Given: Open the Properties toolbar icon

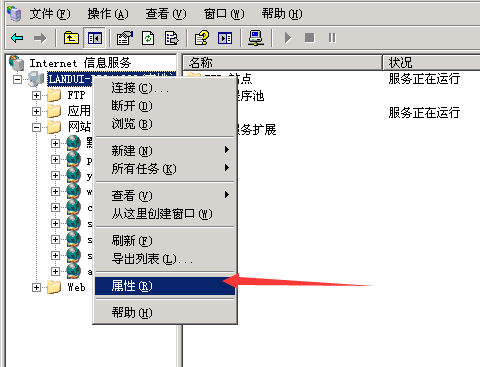Looking at the screenshot, I should [x=124, y=38].
